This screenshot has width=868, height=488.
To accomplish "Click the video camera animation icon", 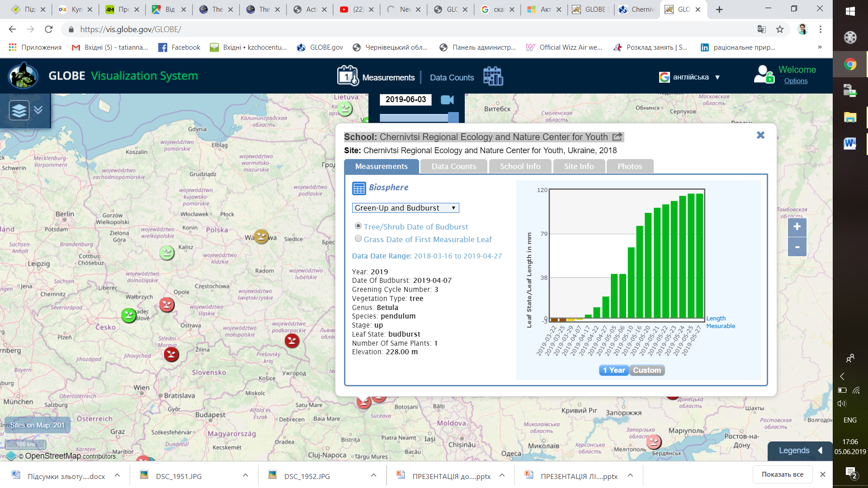I will 447,100.
